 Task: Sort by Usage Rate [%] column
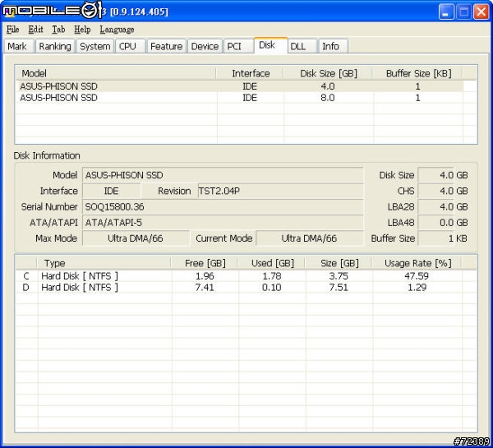(417, 263)
